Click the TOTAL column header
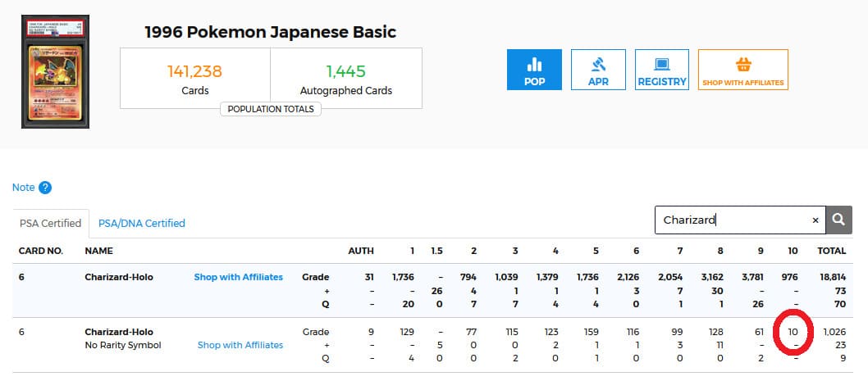 pyautogui.click(x=830, y=250)
